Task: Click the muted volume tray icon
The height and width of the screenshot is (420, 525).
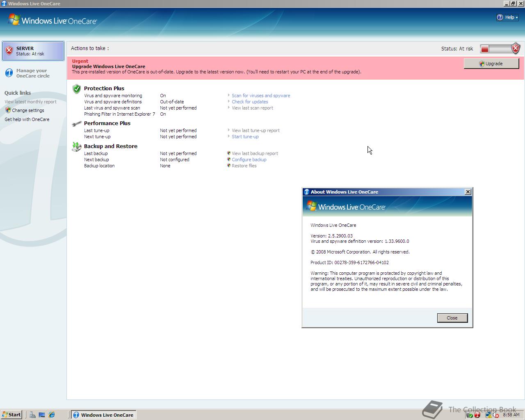Action: [496, 415]
